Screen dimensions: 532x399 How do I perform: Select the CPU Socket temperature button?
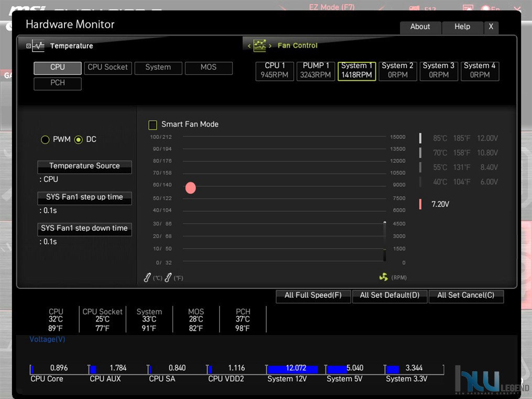click(108, 68)
